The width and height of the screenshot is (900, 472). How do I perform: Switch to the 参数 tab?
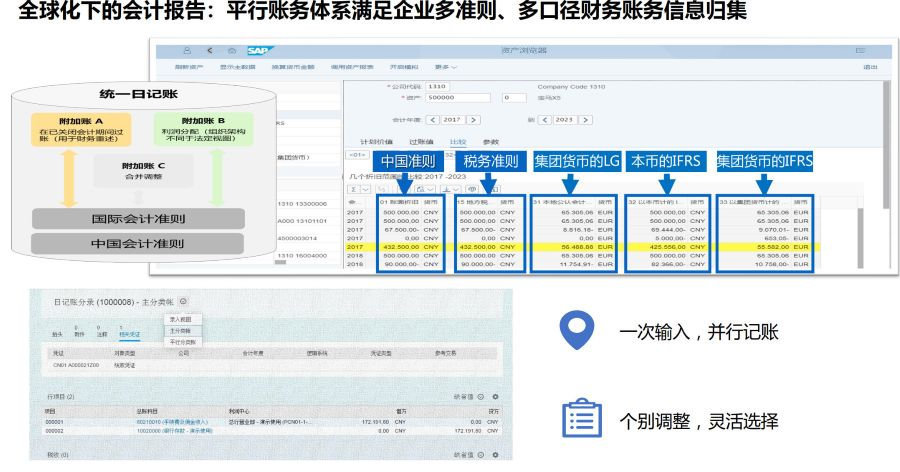(491, 142)
